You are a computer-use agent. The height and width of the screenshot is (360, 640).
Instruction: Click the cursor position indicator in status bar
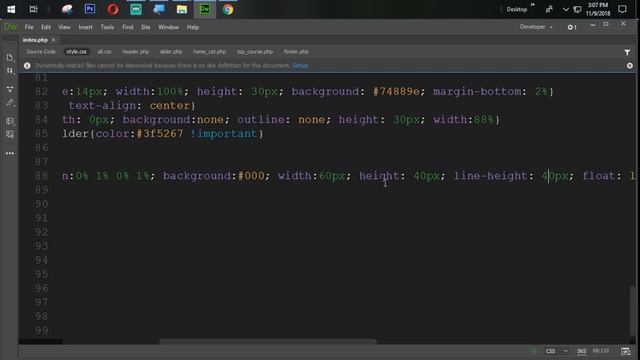coord(601,351)
